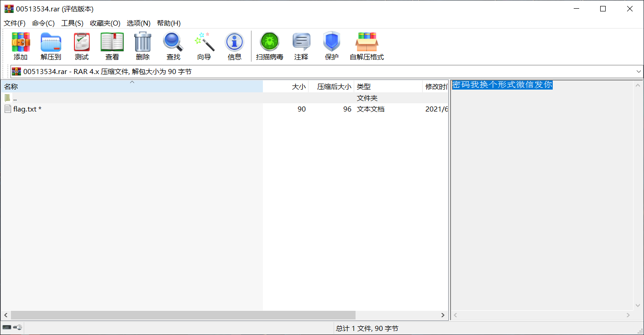
Task: Start the 向导 (Wizard) icon
Action: pos(204,46)
